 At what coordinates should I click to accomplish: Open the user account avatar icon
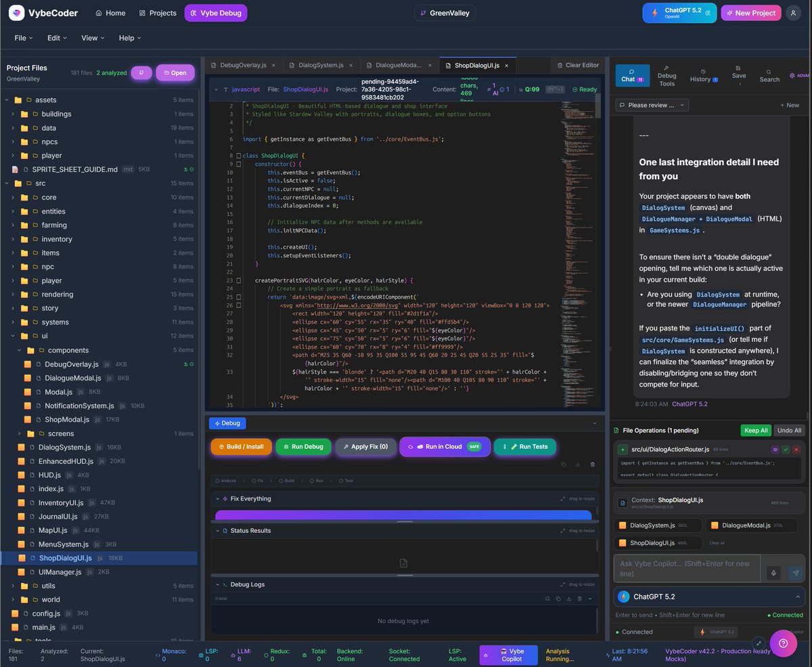coord(795,13)
